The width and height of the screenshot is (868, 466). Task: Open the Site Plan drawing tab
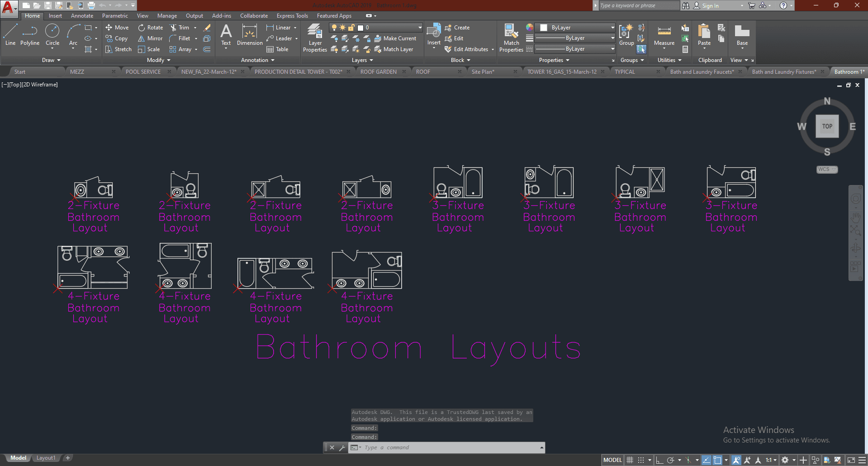point(483,71)
